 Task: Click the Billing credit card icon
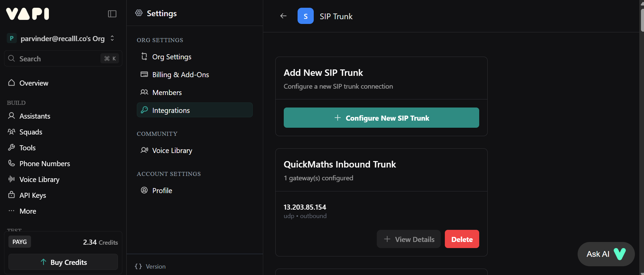coord(144,74)
